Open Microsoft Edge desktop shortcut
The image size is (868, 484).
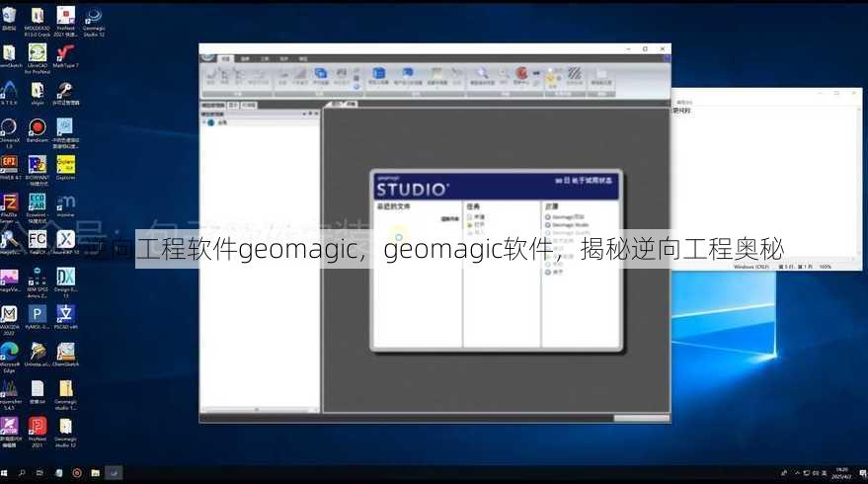pyautogui.click(x=9, y=358)
